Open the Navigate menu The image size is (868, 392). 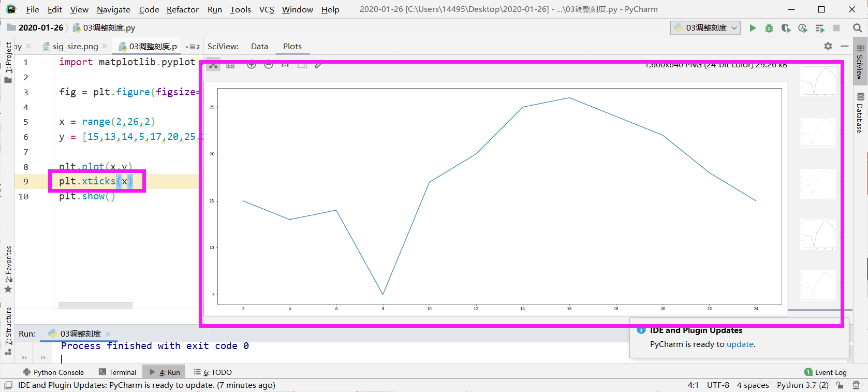[x=113, y=9]
